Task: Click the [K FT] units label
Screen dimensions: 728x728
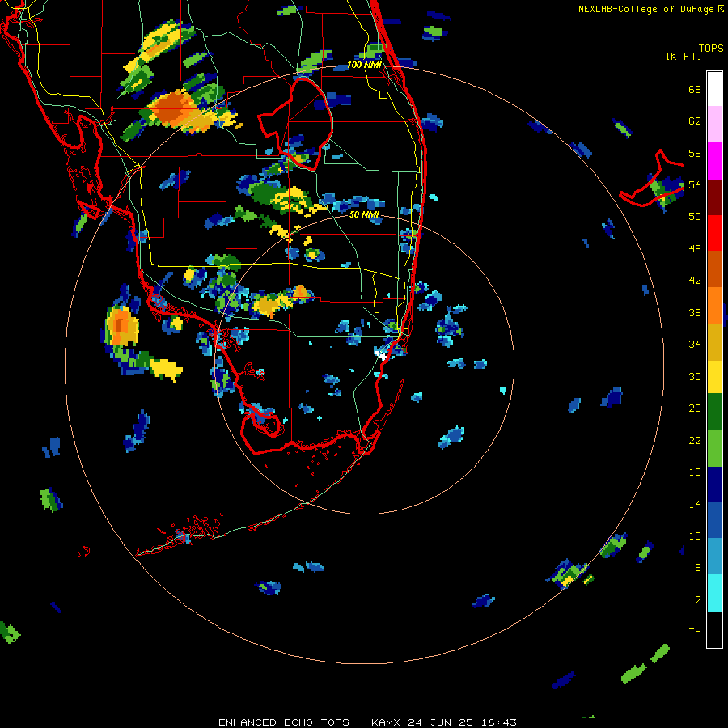Action: pyautogui.click(x=684, y=57)
